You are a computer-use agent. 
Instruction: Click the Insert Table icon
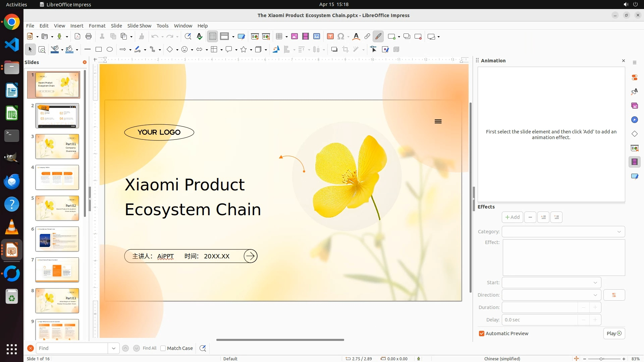pos(279,37)
